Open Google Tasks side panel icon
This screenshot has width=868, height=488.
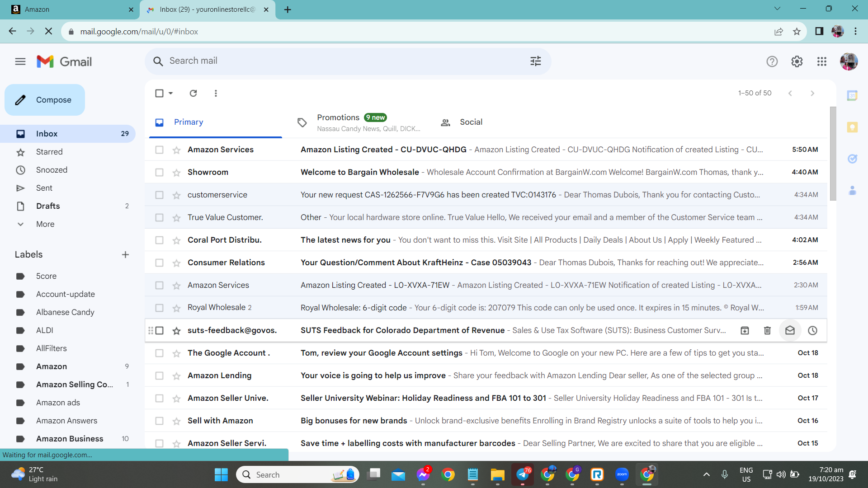(852, 159)
